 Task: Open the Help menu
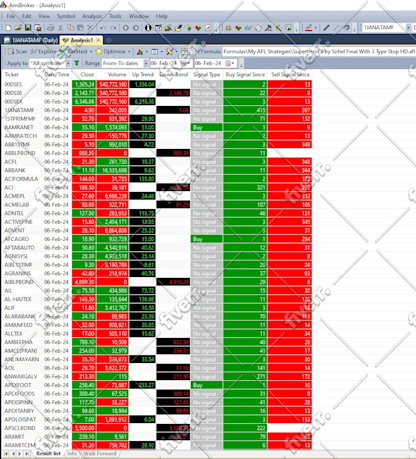click(162, 16)
